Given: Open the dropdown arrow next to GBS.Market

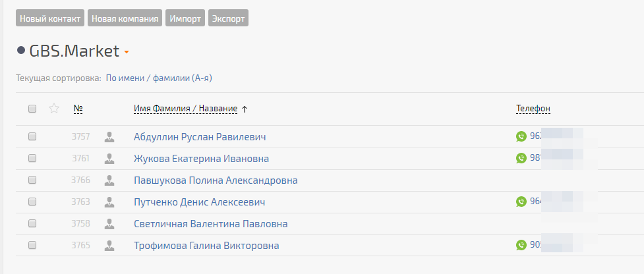Looking at the screenshot, I should pyautogui.click(x=126, y=52).
